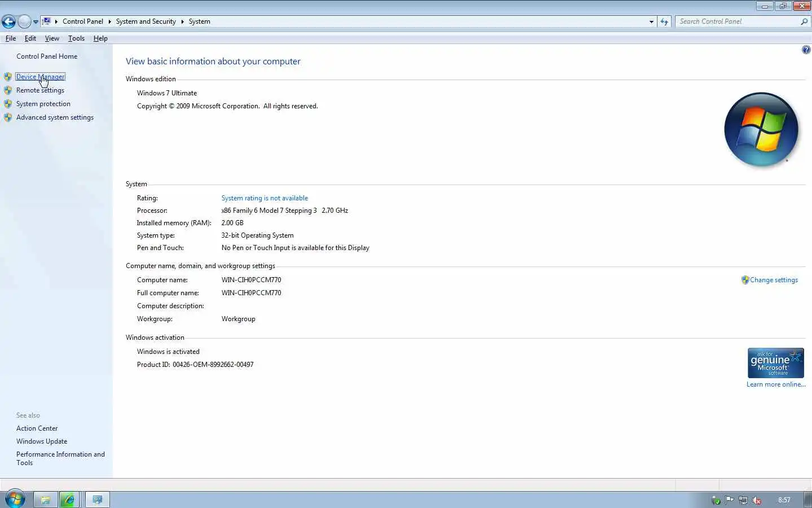The image size is (812, 508).
Task: Click the '32-bit Operating System' text
Action: coord(257,235)
